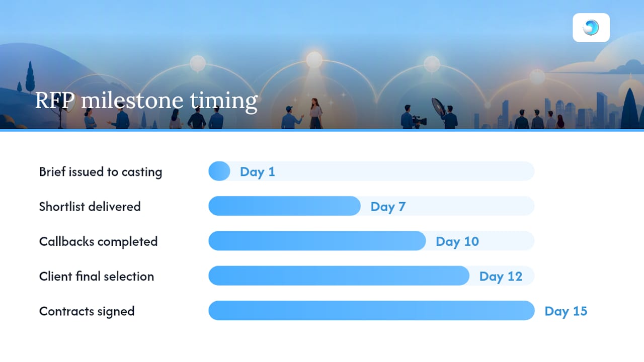644x362 pixels.
Task: Click the filled Callbacks completed progress bar
Action: point(317,241)
